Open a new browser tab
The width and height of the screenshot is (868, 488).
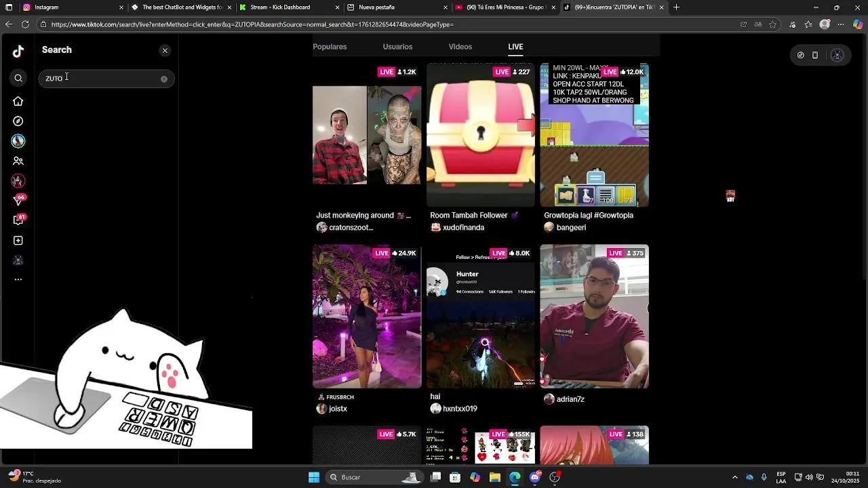(x=676, y=7)
